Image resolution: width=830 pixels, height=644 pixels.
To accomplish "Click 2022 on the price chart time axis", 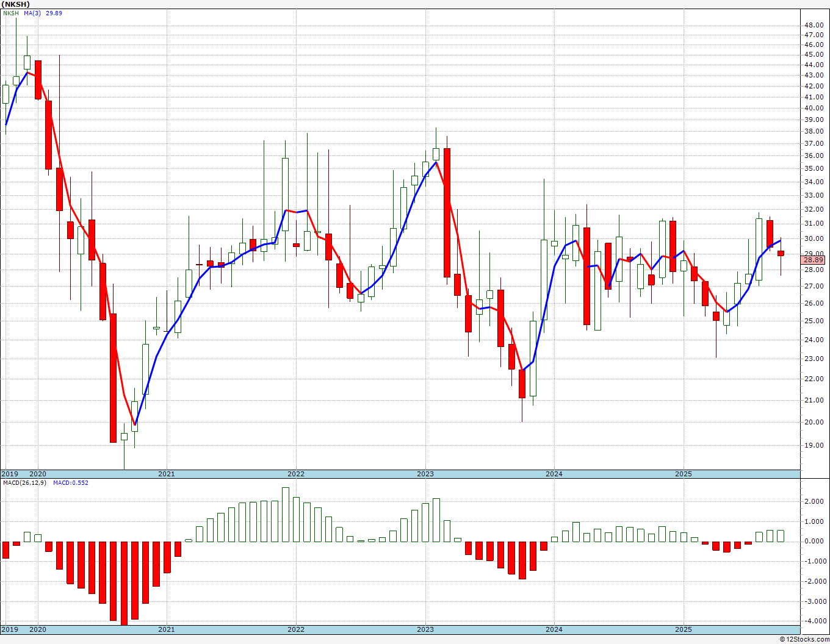I will click(296, 474).
